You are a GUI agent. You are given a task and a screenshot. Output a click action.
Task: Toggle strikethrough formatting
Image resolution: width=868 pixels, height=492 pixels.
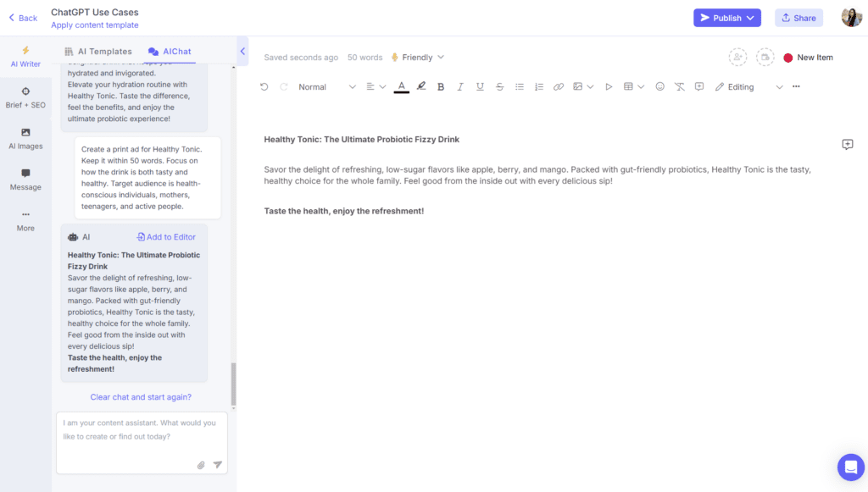click(x=499, y=86)
